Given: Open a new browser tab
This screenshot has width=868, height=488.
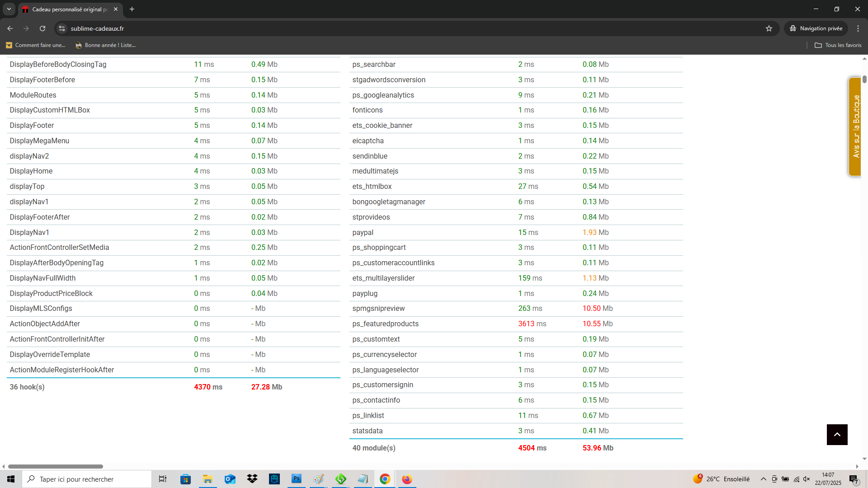Looking at the screenshot, I should point(132,9).
